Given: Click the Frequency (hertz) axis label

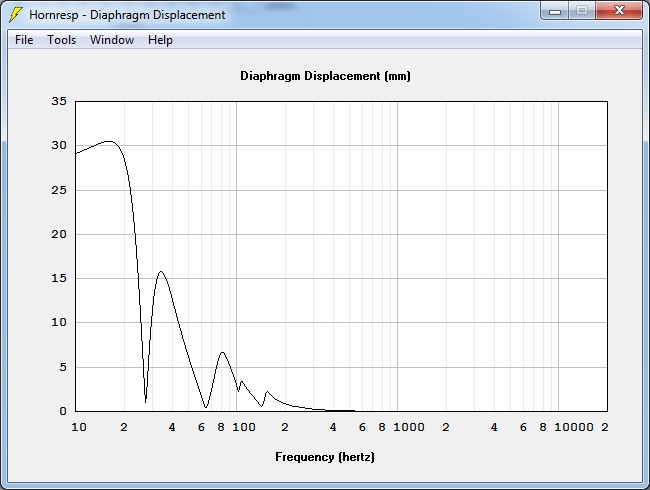Looking at the screenshot, I should click(325, 457).
